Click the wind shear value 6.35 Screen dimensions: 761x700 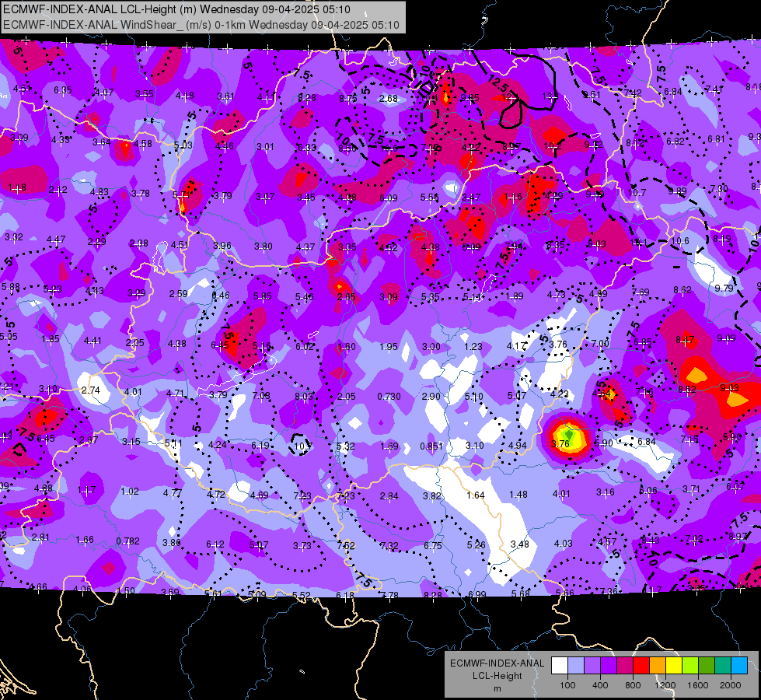point(63,90)
